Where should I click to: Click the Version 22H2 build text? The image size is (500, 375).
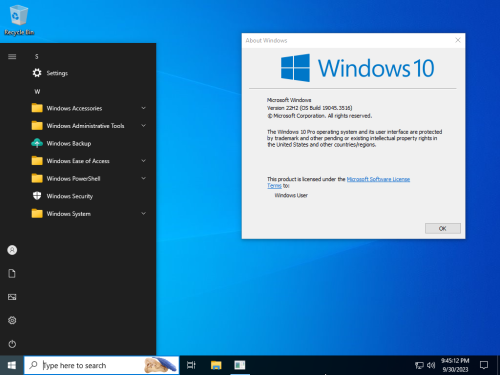(x=309, y=108)
